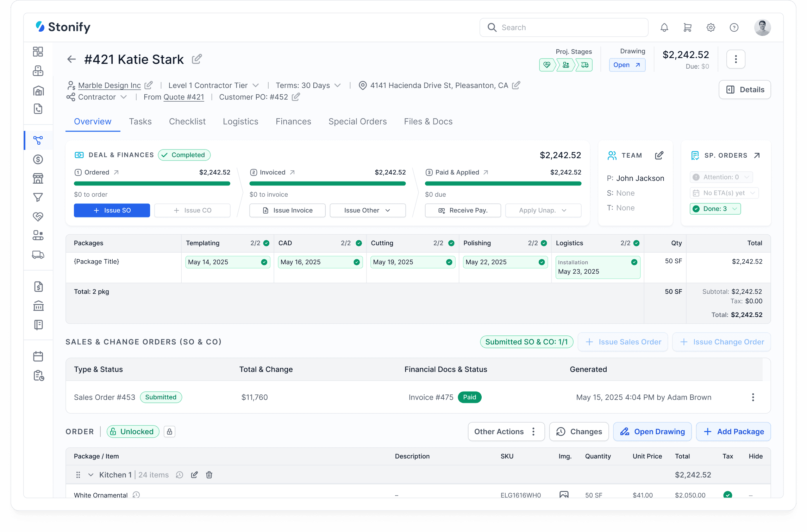Open the dashboard grid icon in sidebar
The width and height of the screenshot is (807, 532).
point(38,52)
